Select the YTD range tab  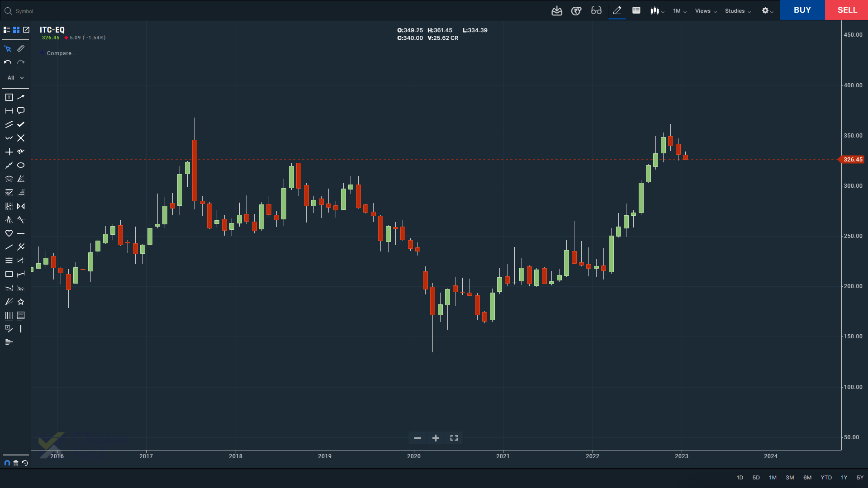(x=826, y=478)
